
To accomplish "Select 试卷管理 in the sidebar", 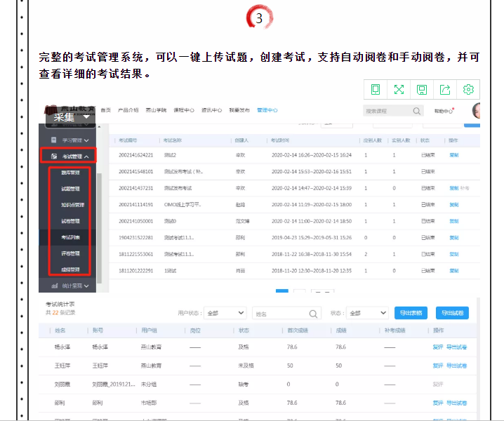I will click(70, 221).
